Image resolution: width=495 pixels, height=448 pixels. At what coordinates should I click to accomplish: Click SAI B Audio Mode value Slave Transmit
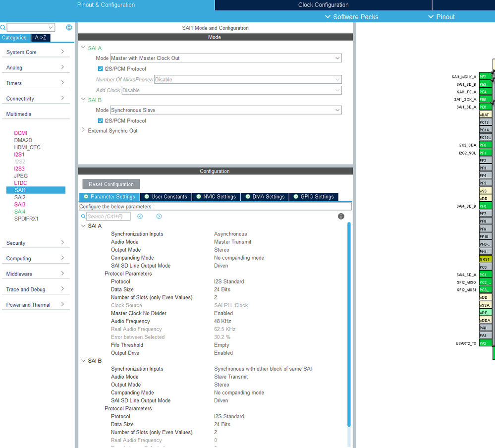(x=231, y=377)
